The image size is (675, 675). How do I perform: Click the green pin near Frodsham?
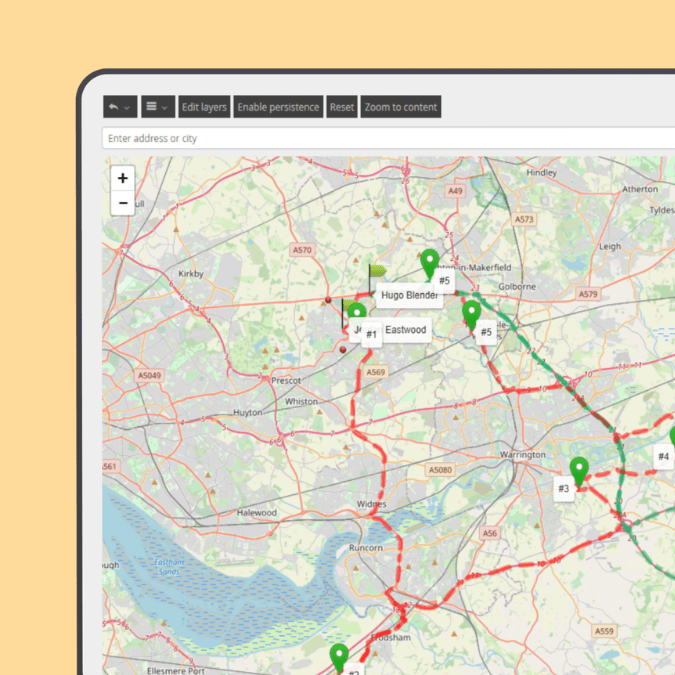click(339, 656)
